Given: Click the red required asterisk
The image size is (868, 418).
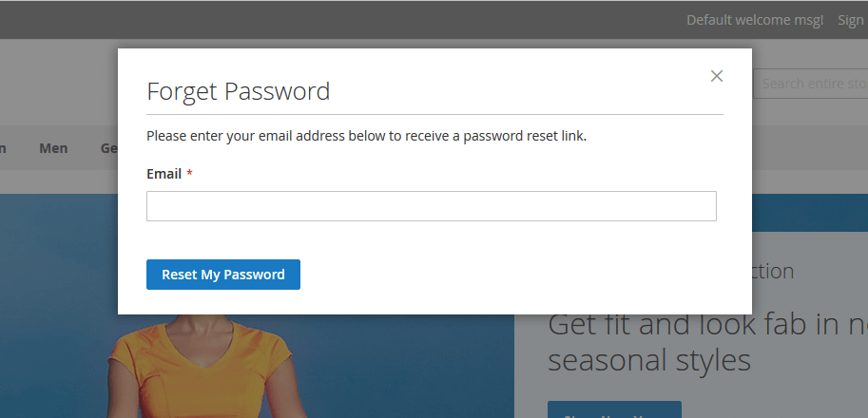Looking at the screenshot, I should click(x=189, y=174).
